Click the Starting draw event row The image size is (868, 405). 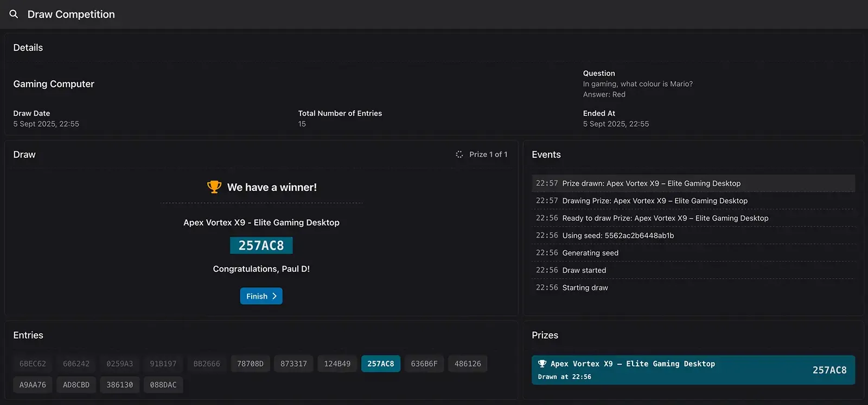[693, 287]
